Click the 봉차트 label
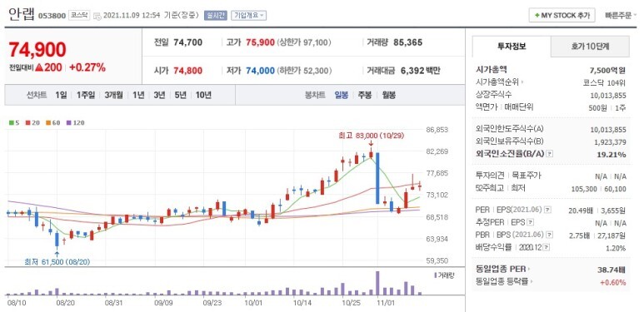 click(x=315, y=95)
